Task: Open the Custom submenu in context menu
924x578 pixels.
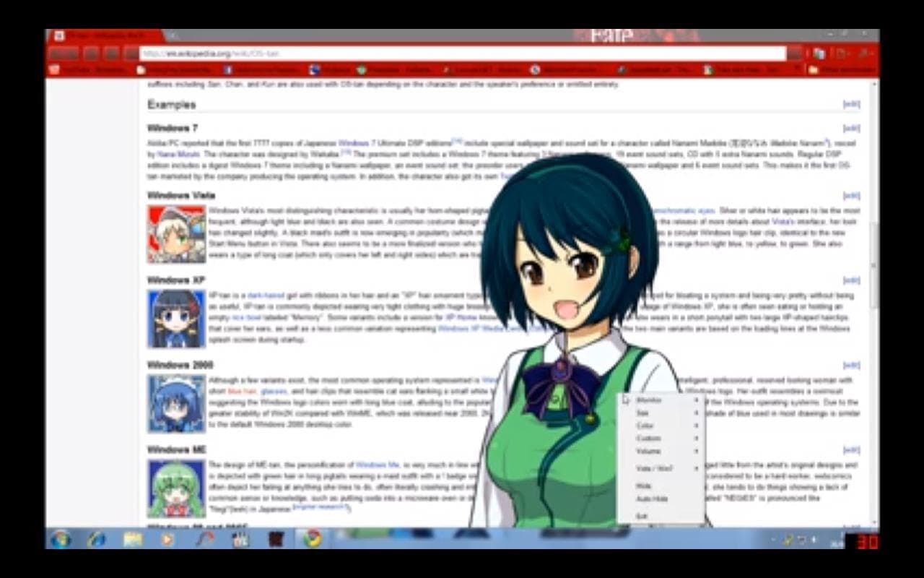Action: (661, 439)
